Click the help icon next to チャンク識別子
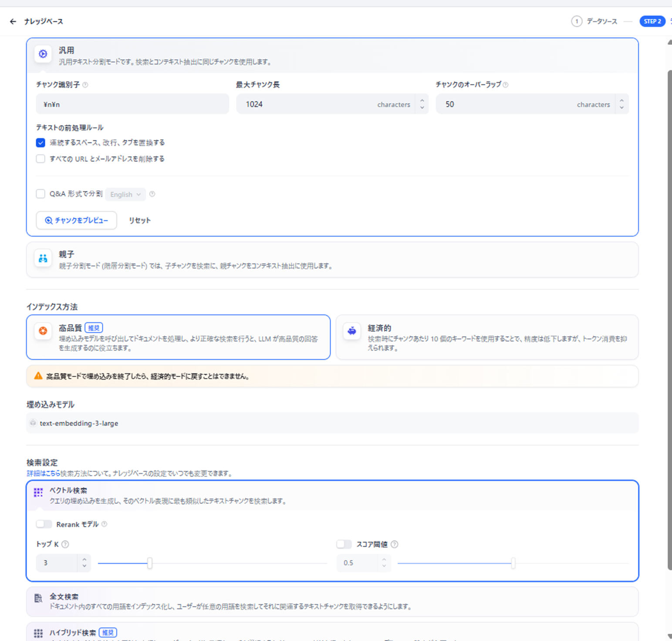The image size is (672, 641). (x=85, y=85)
